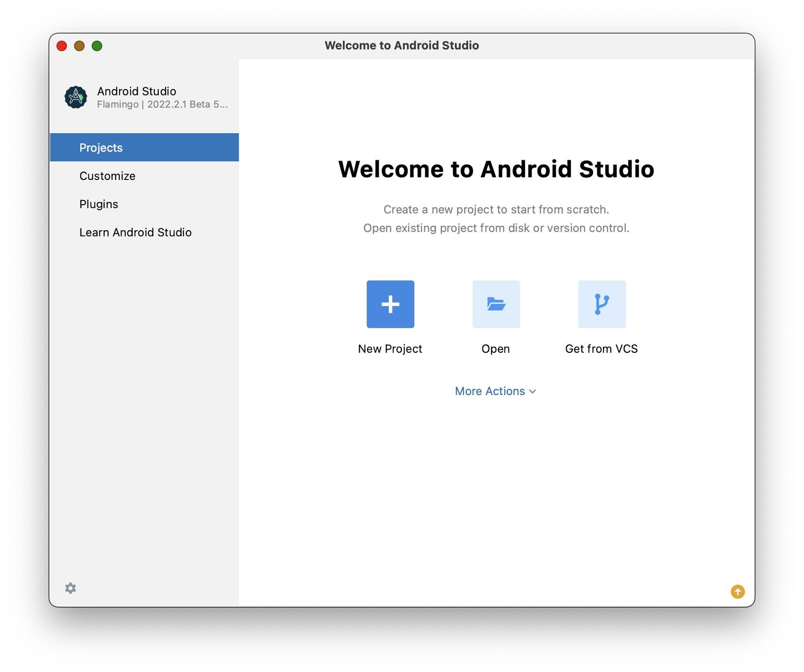Open the settings gear options menu
Screen dimensions: 804x672
tap(70, 588)
